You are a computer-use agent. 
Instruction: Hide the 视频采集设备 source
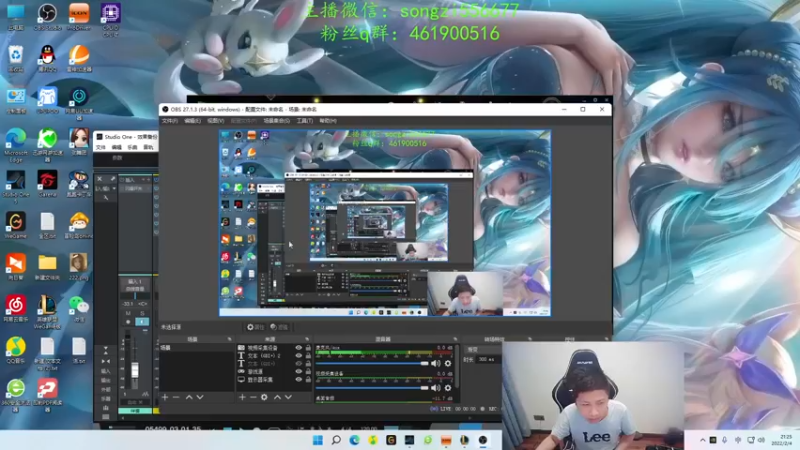pyautogui.click(x=299, y=347)
